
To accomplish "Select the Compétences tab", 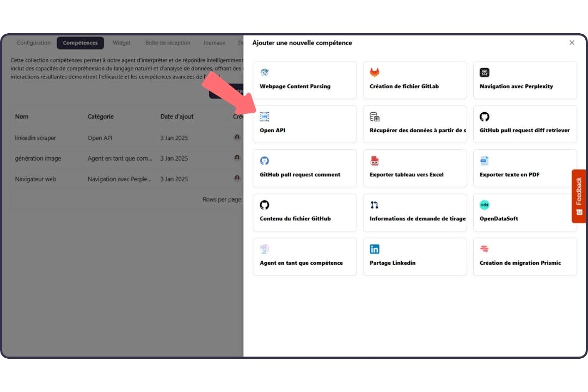I will (80, 43).
